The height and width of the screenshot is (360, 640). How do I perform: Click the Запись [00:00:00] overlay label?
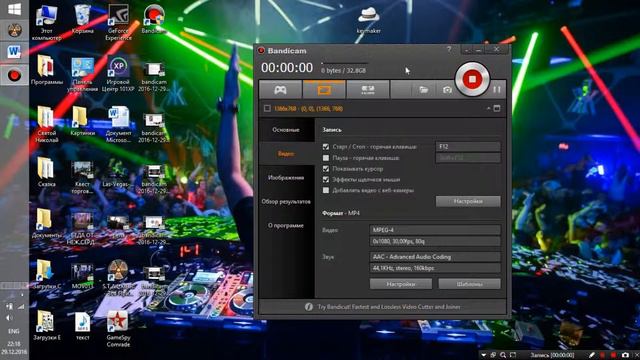(x=552, y=355)
